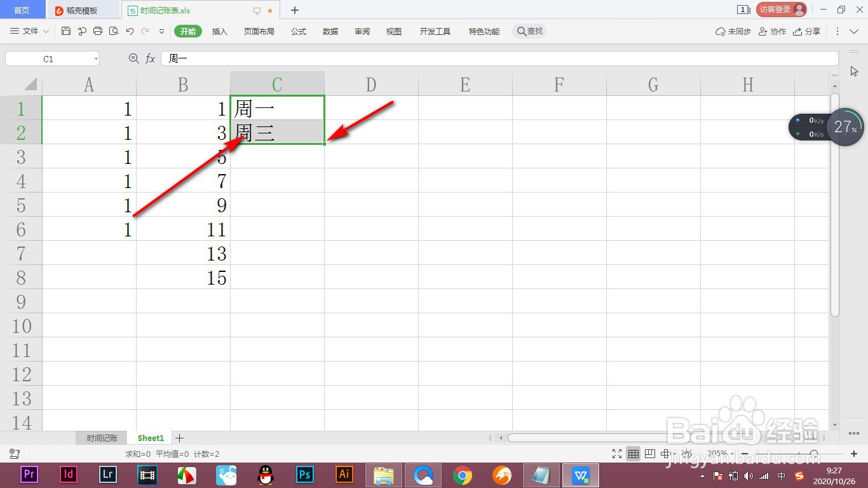Click cell C1 containing 周一

click(278, 108)
